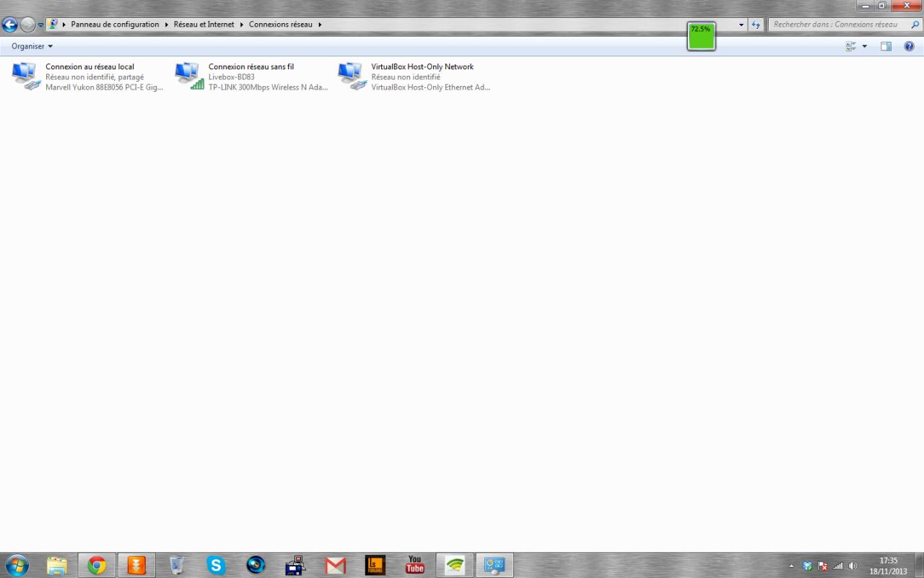Select the Connexion réseau sans fil icon
Screen dimensions: 924x578
(x=190, y=76)
